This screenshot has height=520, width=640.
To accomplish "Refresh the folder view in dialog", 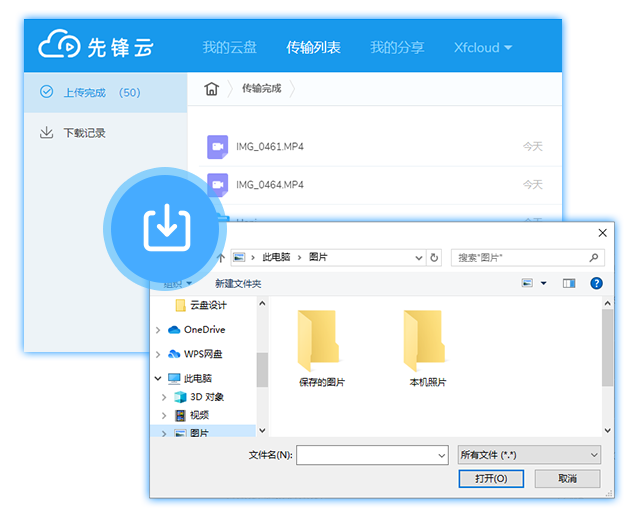I will (434, 258).
